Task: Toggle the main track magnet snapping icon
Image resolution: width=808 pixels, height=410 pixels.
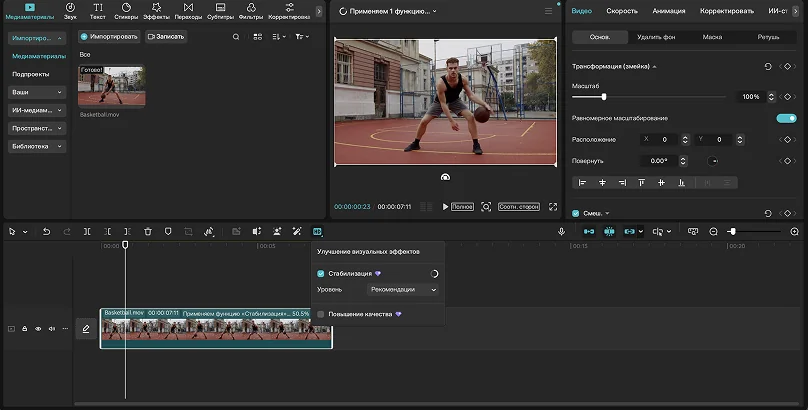Action: point(589,232)
